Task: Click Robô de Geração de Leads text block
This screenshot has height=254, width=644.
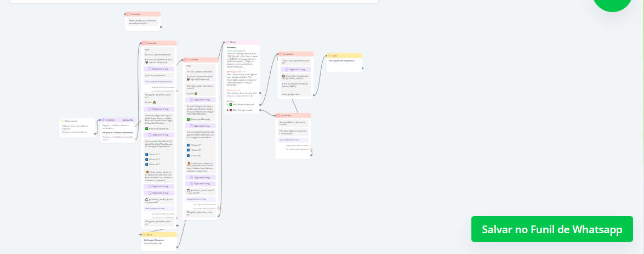Action: (143, 22)
